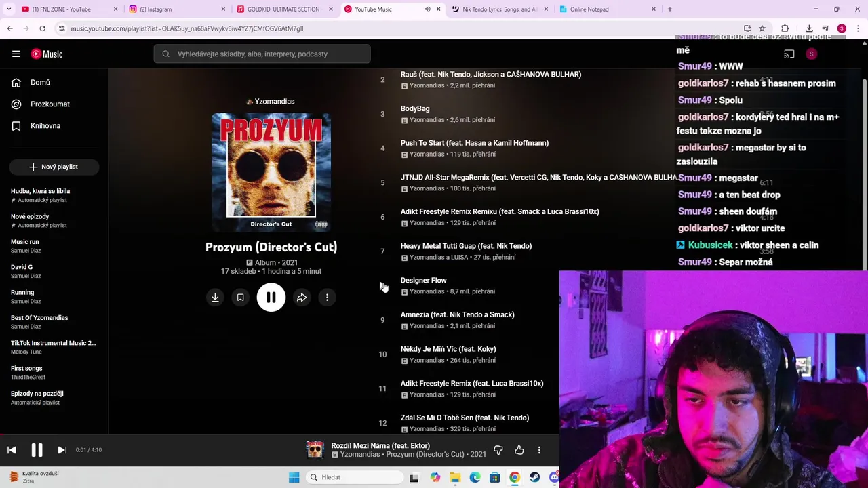Create a Nový playlist
The width and height of the screenshot is (868, 488).
tap(54, 167)
